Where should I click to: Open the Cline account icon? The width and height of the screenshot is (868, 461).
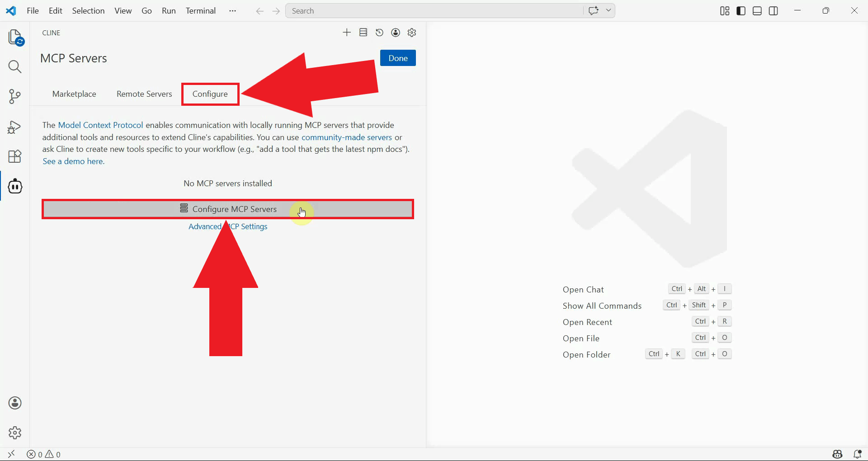[396, 33]
